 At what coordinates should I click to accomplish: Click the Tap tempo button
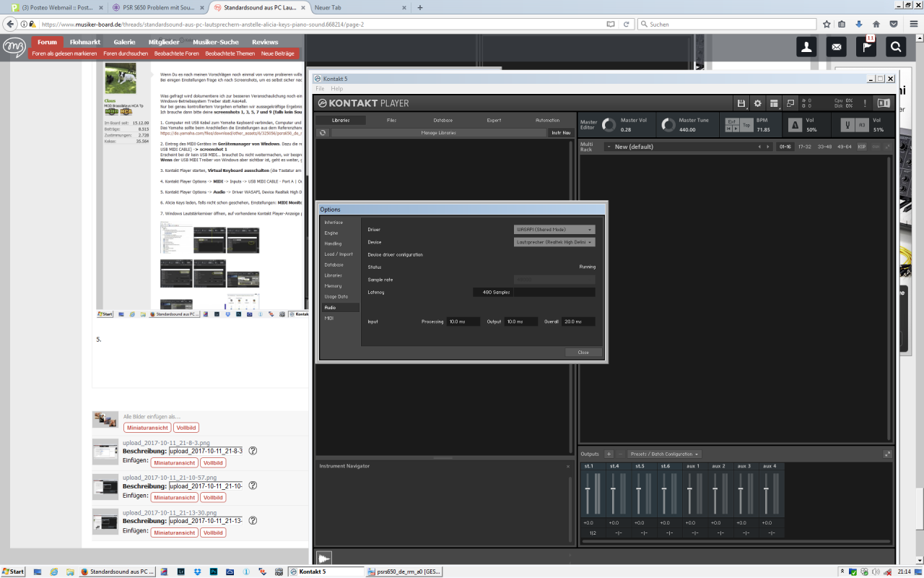(x=746, y=125)
